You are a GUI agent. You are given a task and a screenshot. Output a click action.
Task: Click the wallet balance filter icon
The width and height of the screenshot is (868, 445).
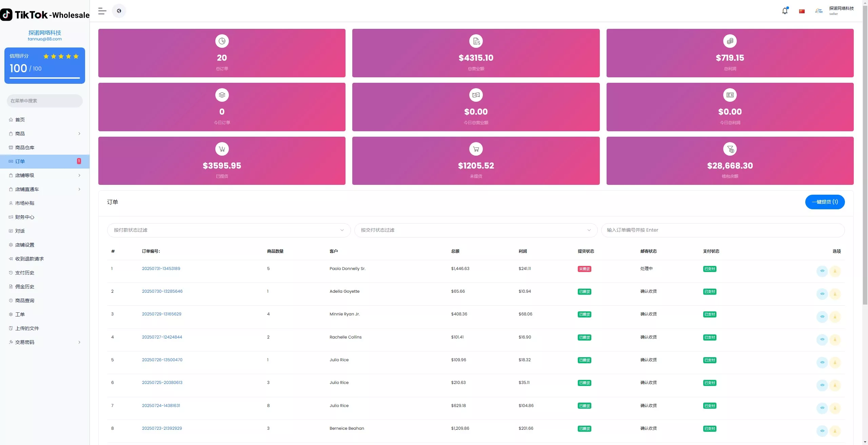[730, 149]
